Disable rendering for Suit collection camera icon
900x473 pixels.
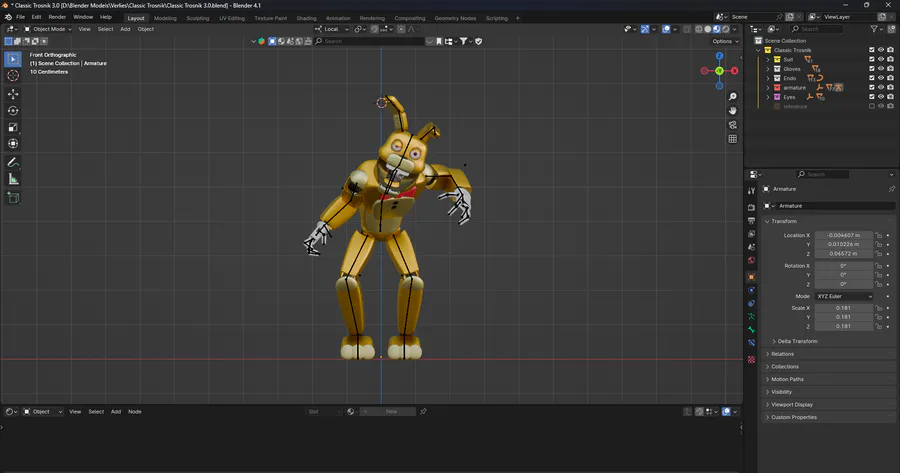point(890,59)
